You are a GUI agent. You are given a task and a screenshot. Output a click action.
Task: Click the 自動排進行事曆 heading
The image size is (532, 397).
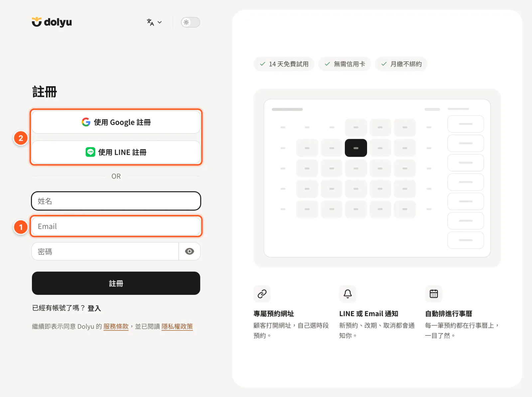click(x=449, y=314)
